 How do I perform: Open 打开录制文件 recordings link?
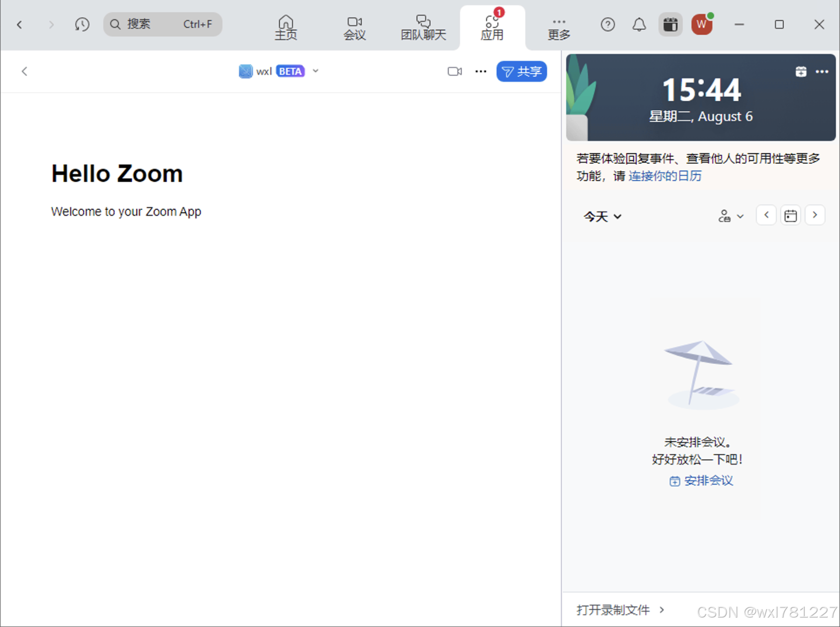click(x=621, y=610)
